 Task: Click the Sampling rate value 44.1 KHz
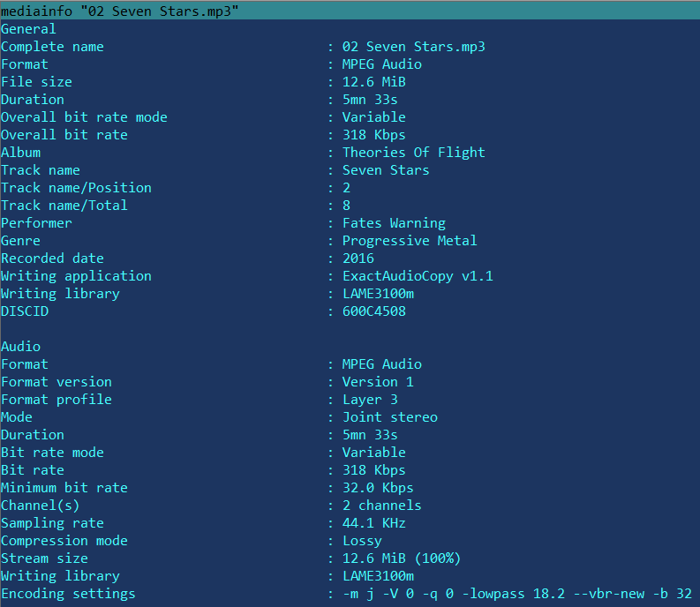pos(374,523)
